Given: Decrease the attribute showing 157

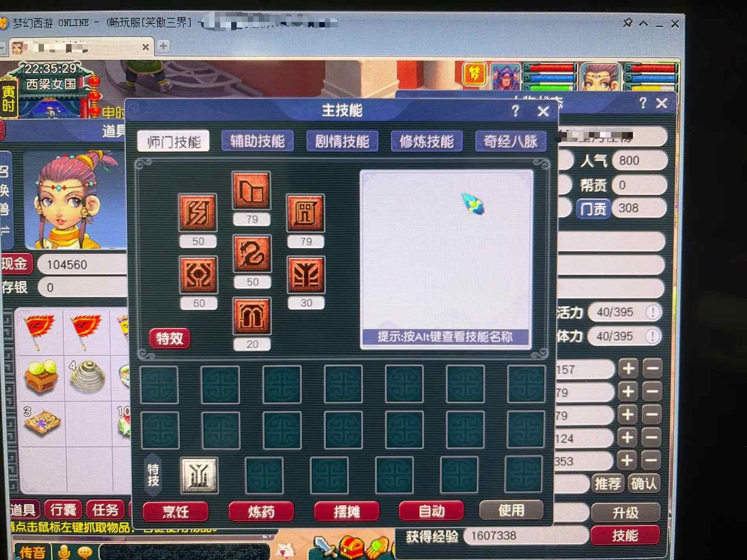Looking at the screenshot, I should coord(653,369).
